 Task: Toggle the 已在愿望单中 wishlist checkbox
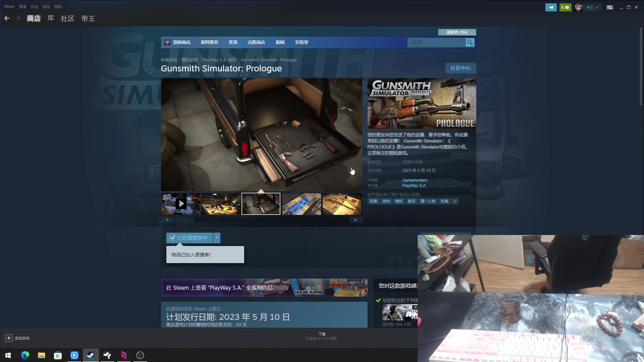point(172,238)
